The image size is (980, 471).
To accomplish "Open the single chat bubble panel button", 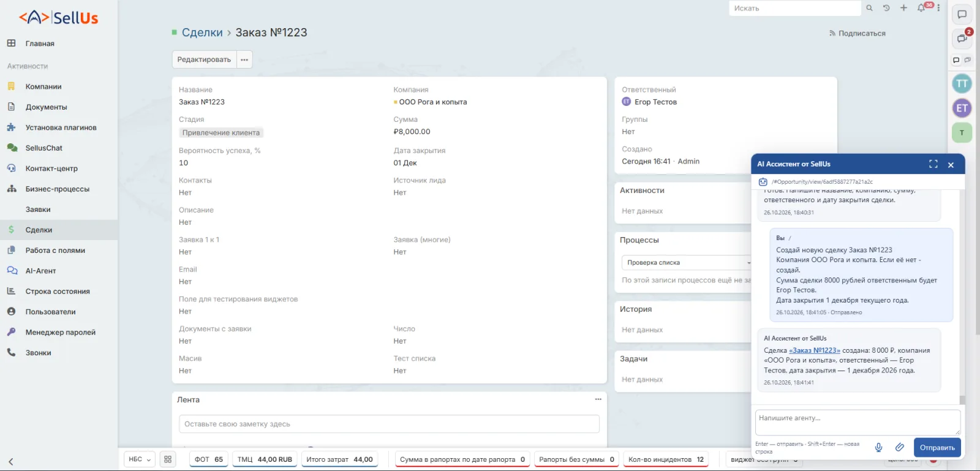I will point(962,15).
